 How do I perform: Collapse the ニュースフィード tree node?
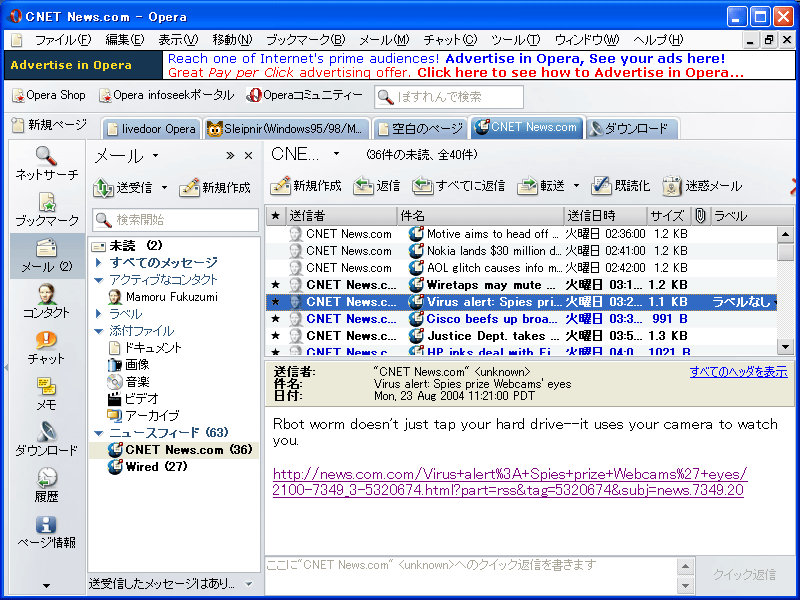tap(99, 433)
